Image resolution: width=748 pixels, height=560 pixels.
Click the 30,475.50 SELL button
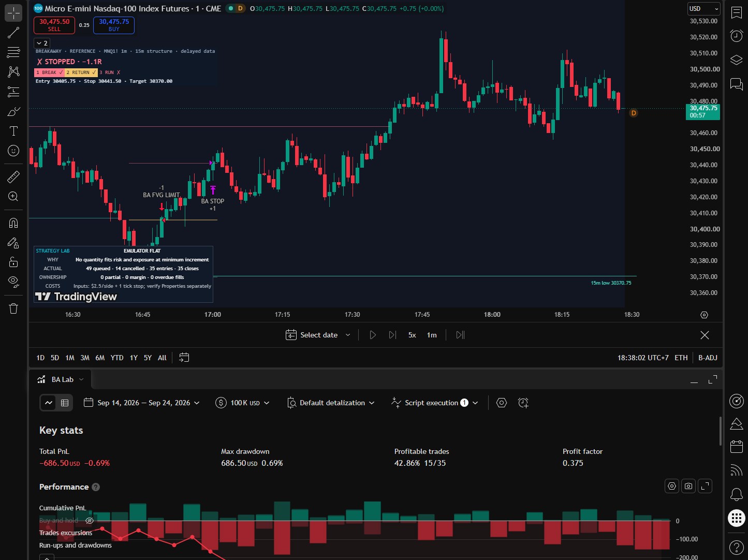point(54,25)
